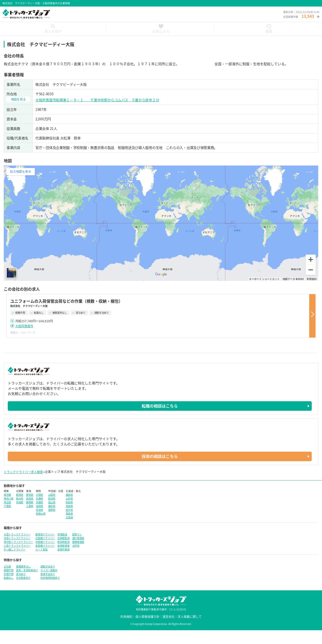322x644 pixels.
Task: Open 学歴不問 feature link
Action: pos(9,574)
